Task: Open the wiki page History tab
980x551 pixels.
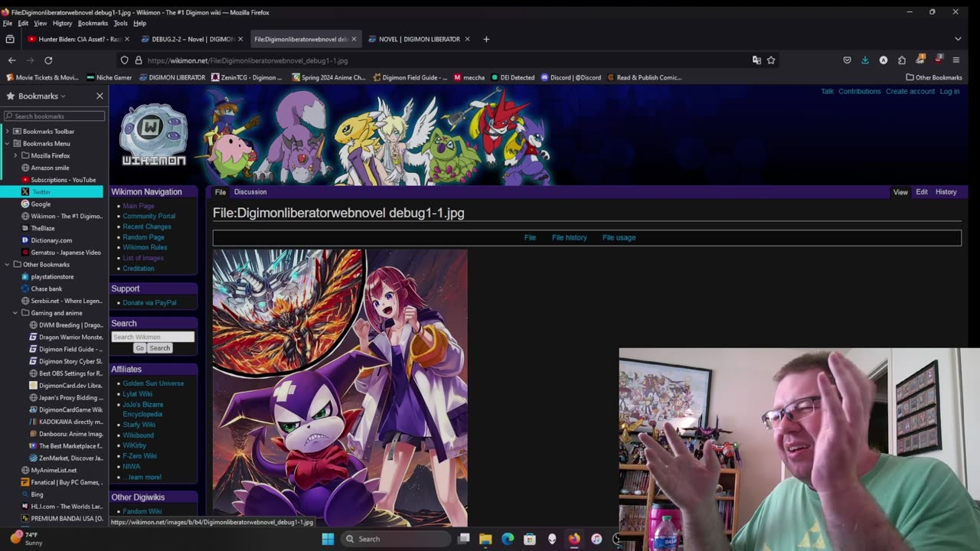Action: 946,192
